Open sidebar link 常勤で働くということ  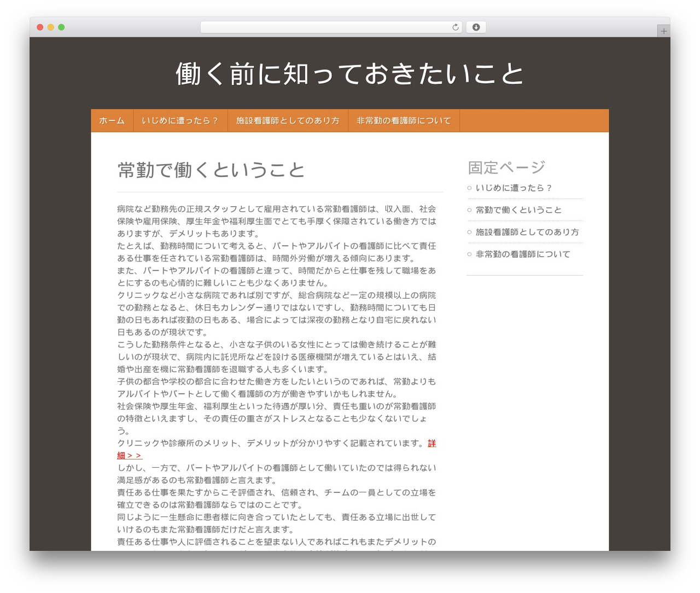tap(518, 210)
